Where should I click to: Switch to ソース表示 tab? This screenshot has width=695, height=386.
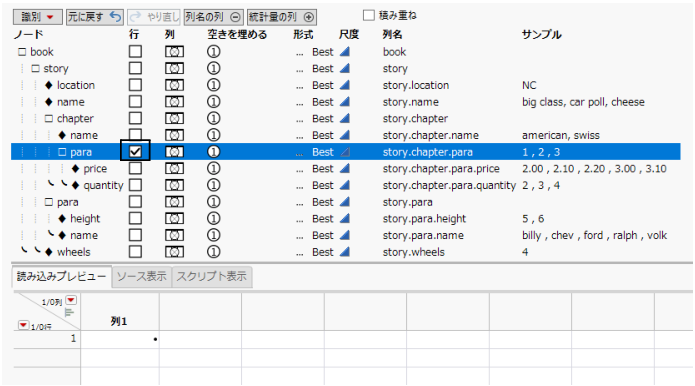pyautogui.click(x=141, y=277)
